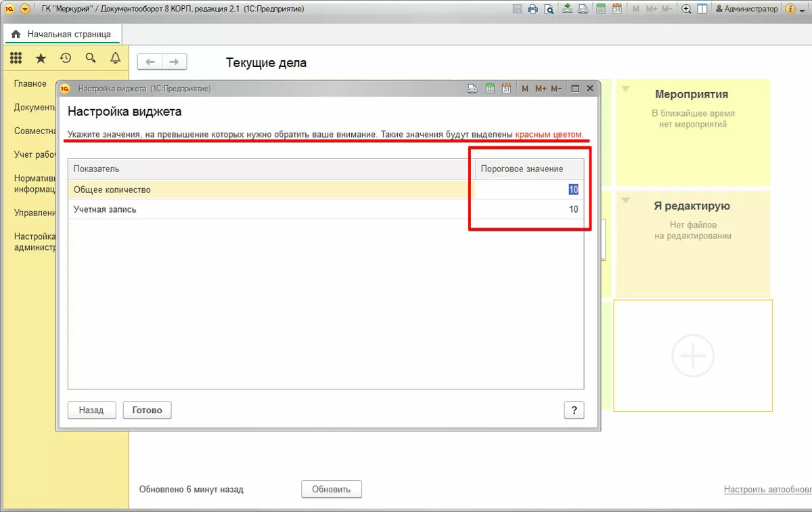Add a widget with the plus tile
Viewport: 812px width, 512px height.
point(693,356)
